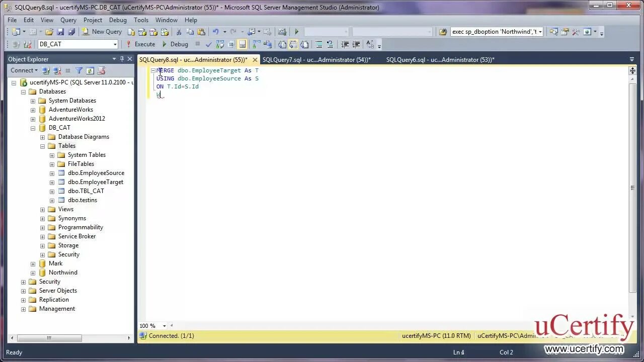
Task: Expand the Server Objects node
Action: click(x=23, y=291)
